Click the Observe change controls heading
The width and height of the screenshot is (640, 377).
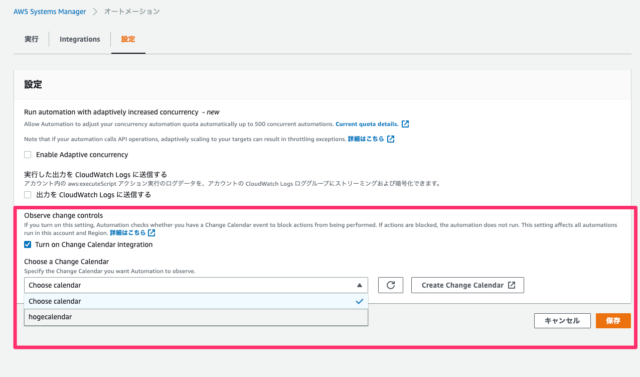point(63,215)
